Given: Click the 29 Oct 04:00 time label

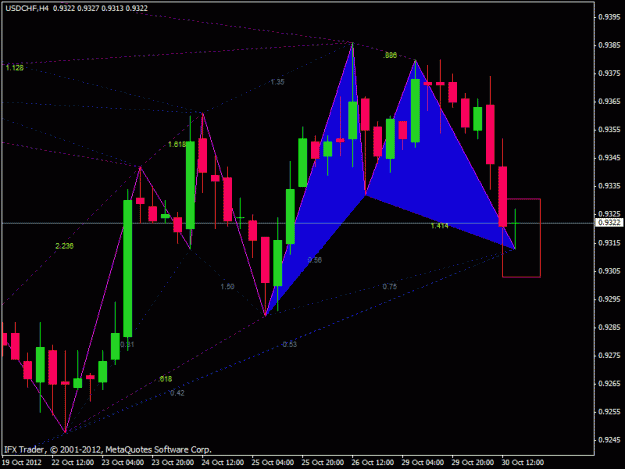Looking at the screenshot, I should (x=422, y=462).
